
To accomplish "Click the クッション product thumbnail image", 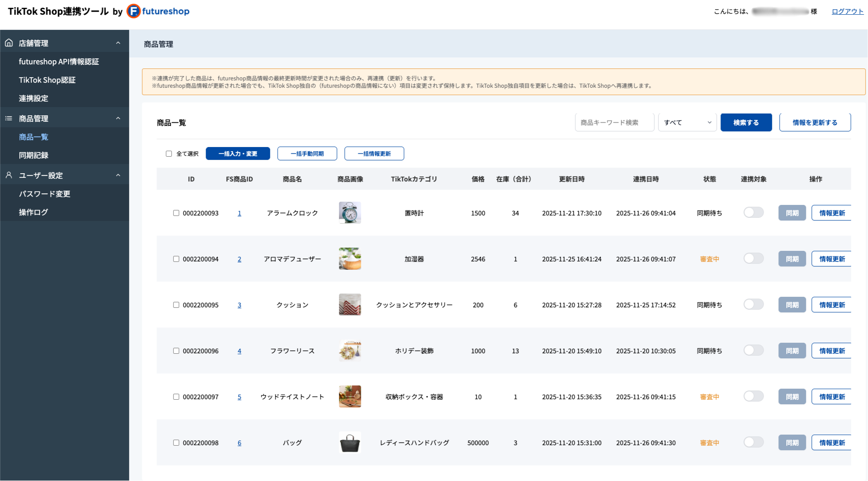I will [349, 305].
